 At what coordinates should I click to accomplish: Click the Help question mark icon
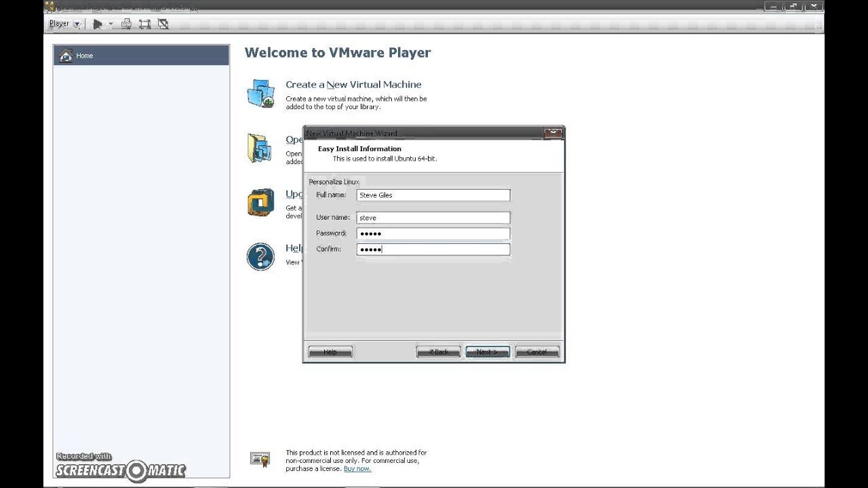pos(260,257)
